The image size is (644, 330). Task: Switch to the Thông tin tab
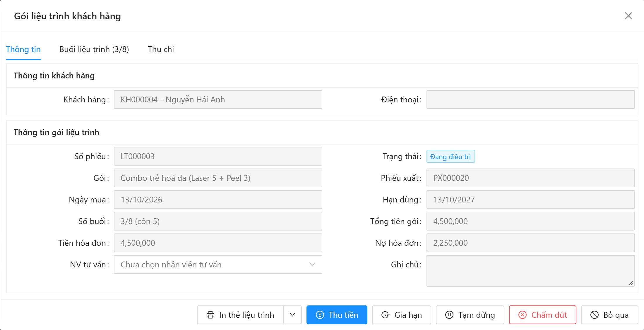(23, 49)
